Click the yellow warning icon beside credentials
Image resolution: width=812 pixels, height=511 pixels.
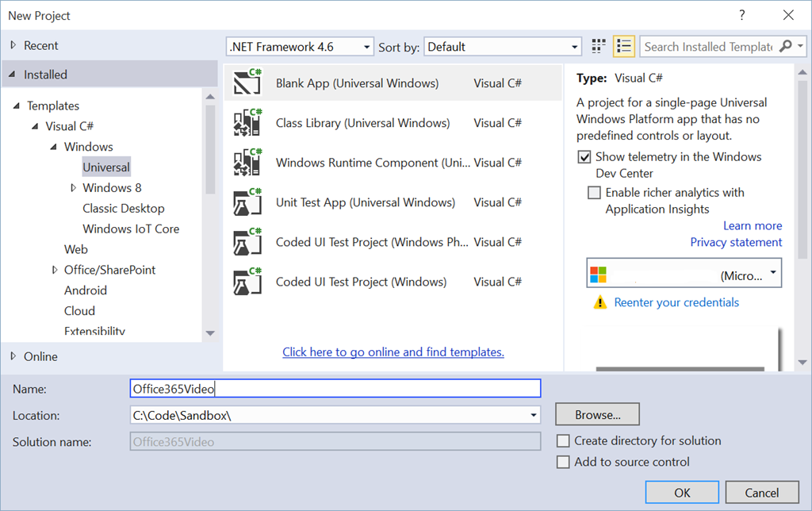coord(599,302)
